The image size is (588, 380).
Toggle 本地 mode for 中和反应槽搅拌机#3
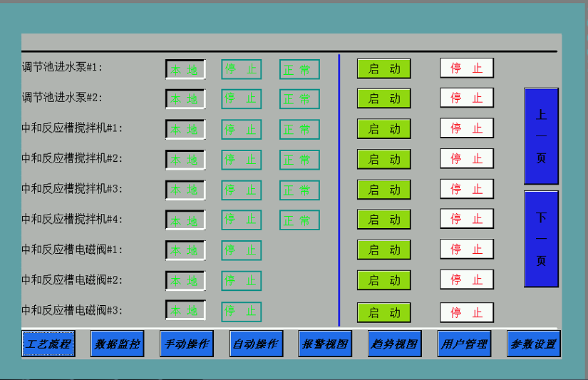[x=185, y=190]
